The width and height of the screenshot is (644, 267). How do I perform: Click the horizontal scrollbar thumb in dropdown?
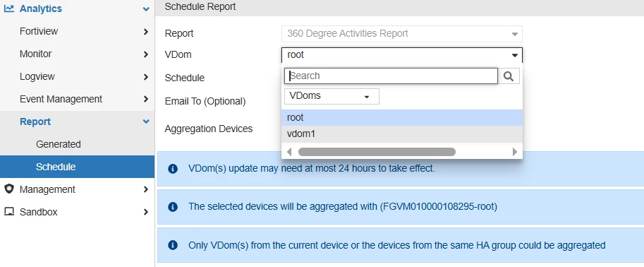377,152
